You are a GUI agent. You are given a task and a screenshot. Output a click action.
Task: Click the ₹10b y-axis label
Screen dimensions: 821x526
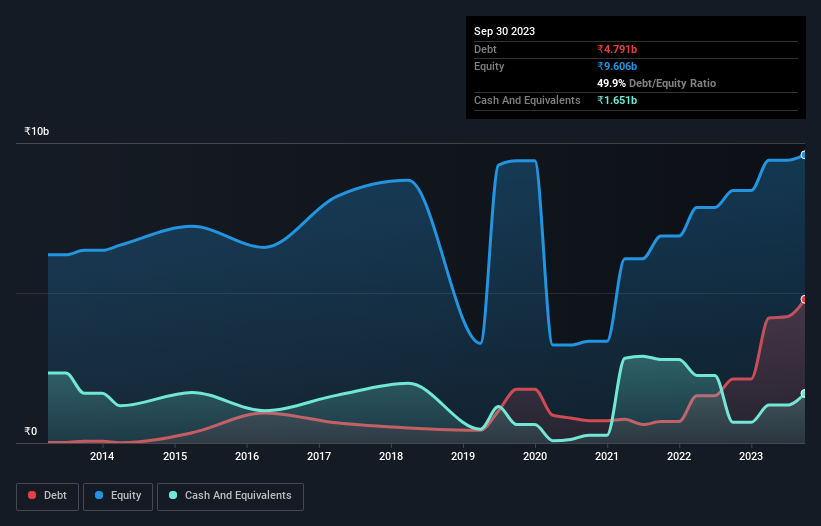coord(37,131)
